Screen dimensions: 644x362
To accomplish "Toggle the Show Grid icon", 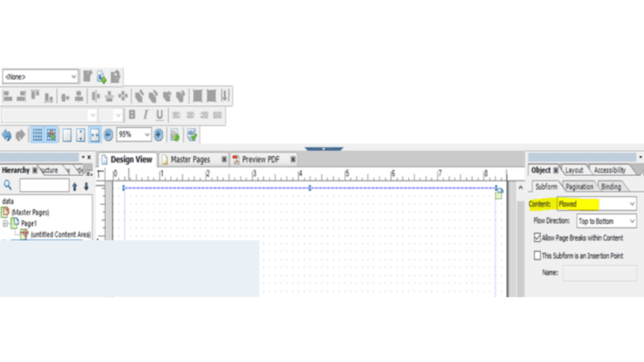I will click(x=37, y=134).
